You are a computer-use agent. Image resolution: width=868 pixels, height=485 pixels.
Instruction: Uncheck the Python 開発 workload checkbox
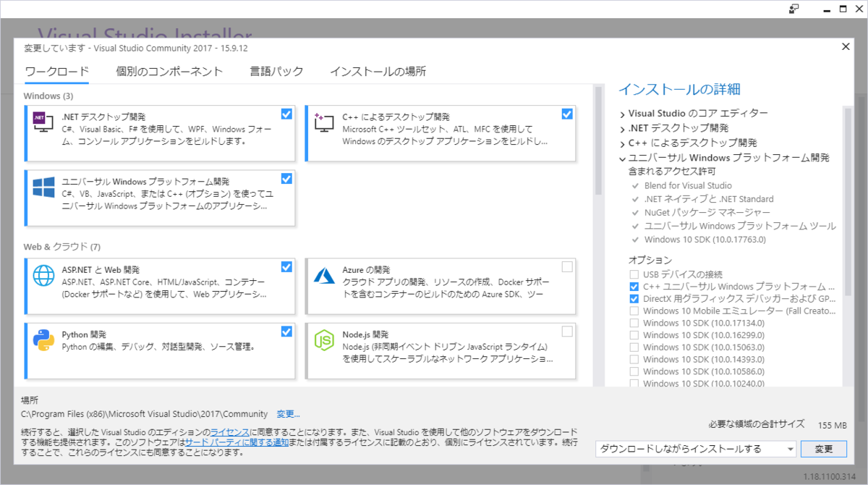click(x=286, y=332)
